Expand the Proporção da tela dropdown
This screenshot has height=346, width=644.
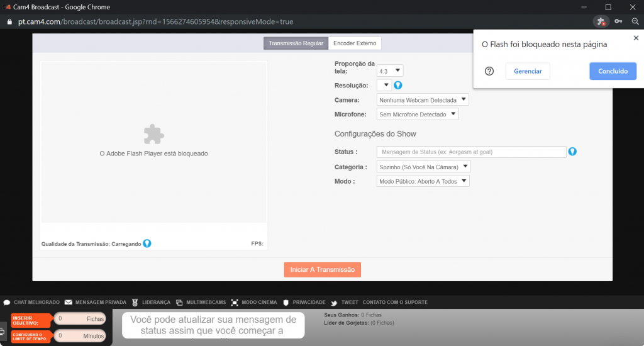point(390,70)
